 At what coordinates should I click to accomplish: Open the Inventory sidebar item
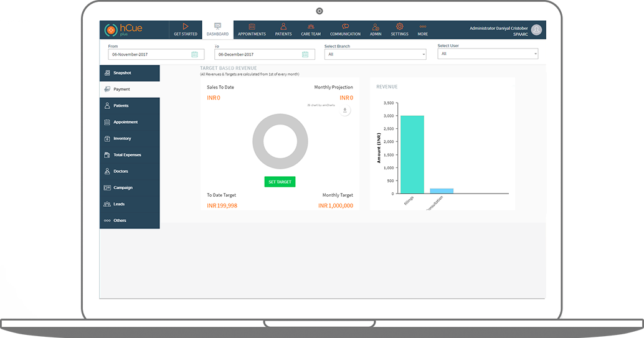pyautogui.click(x=130, y=138)
